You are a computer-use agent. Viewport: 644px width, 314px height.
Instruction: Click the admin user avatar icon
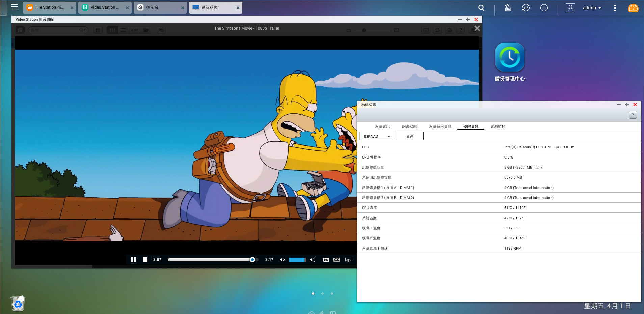tap(570, 8)
